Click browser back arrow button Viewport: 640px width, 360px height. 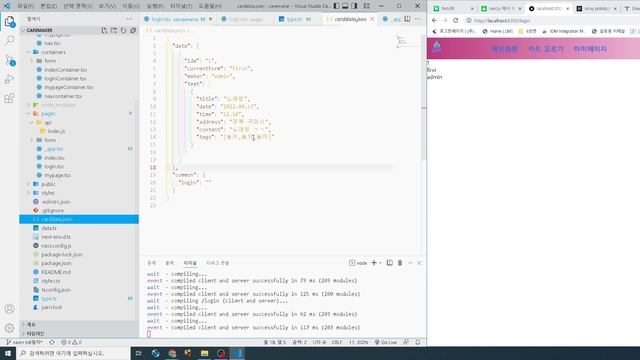click(x=434, y=20)
